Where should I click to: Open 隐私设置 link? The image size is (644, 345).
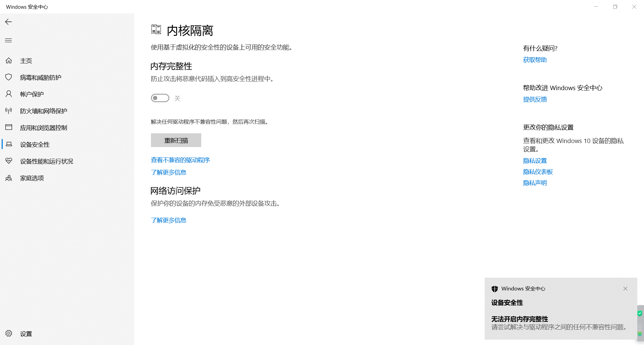pos(535,160)
